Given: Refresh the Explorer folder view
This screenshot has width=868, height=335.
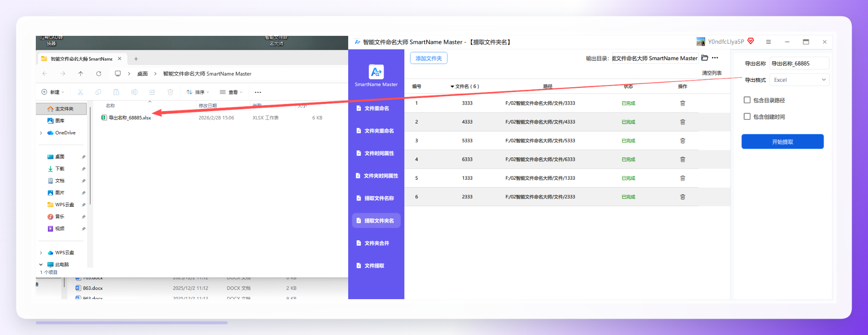Looking at the screenshot, I should coord(99,73).
